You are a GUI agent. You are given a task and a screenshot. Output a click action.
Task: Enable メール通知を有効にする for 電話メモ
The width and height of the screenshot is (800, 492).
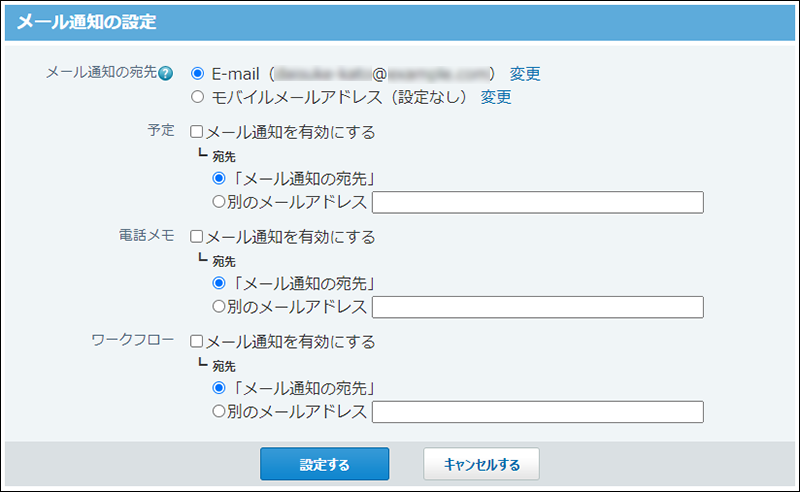click(x=196, y=236)
